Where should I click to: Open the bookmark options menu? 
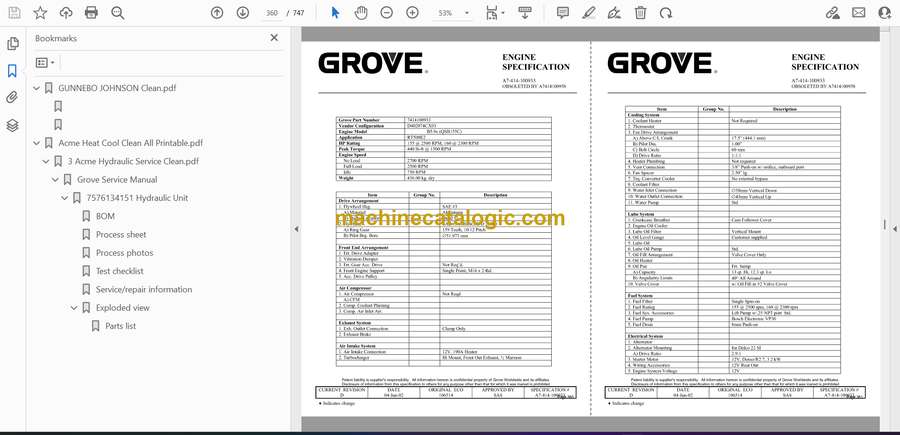pyautogui.click(x=45, y=63)
